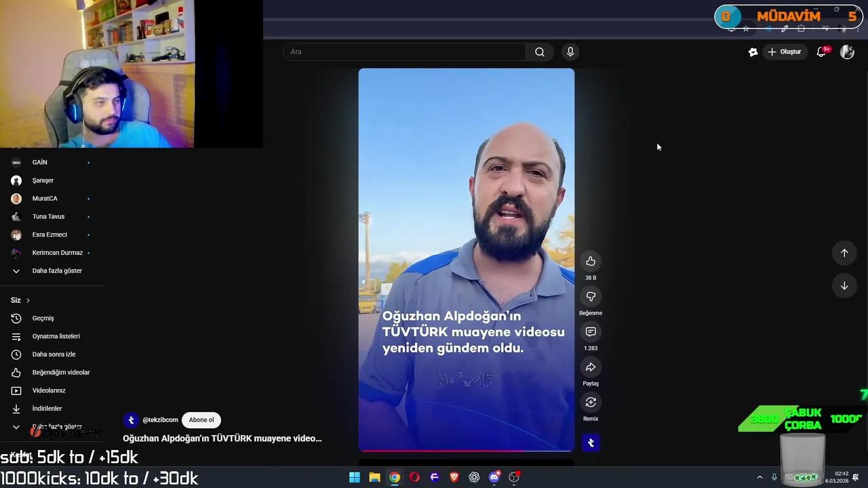The image size is (868, 488).
Task: Click the search magnifier button
Action: click(x=540, y=52)
